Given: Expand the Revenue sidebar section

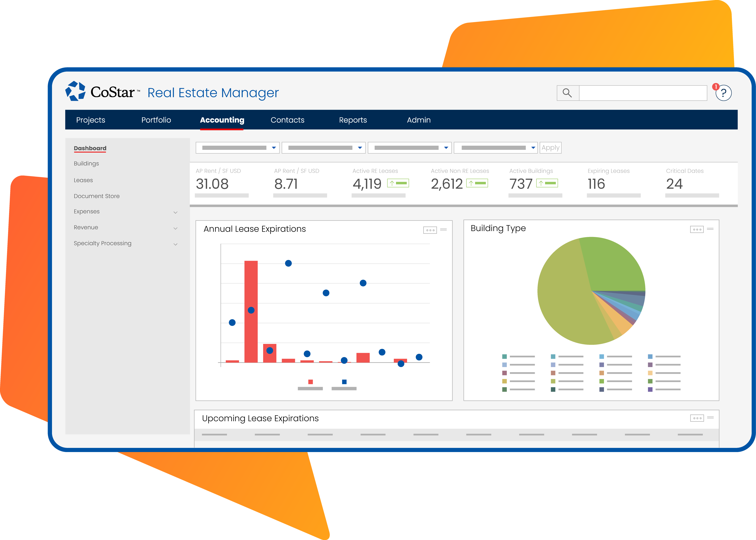Looking at the screenshot, I should pos(175,228).
